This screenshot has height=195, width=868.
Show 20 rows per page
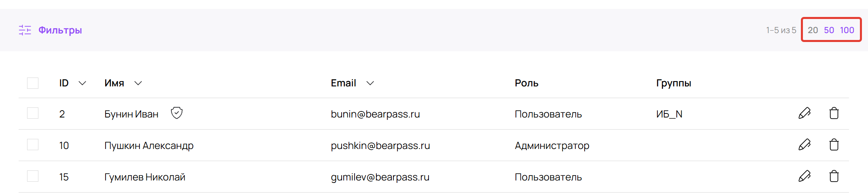coord(813,30)
